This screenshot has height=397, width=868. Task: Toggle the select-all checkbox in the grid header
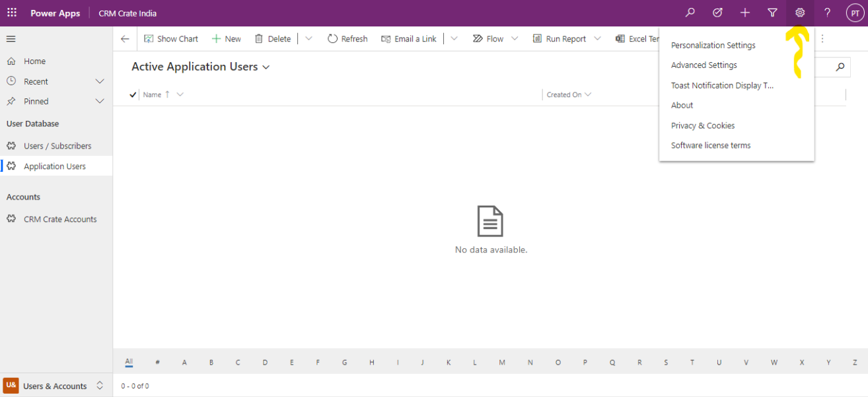click(132, 94)
